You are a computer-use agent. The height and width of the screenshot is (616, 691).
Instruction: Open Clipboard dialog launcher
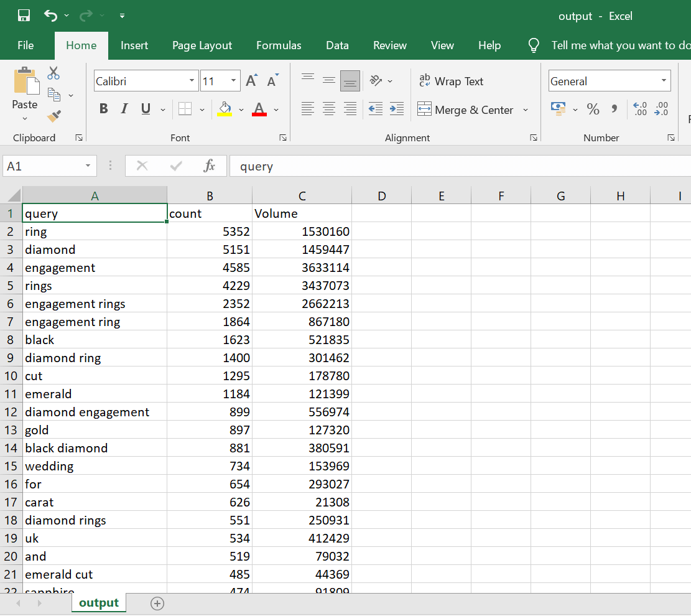(x=79, y=138)
